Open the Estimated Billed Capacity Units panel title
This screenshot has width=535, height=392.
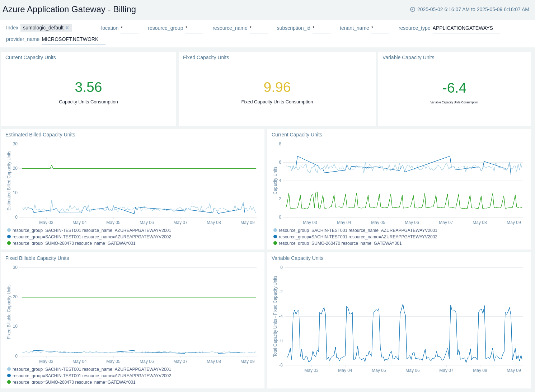(x=40, y=135)
